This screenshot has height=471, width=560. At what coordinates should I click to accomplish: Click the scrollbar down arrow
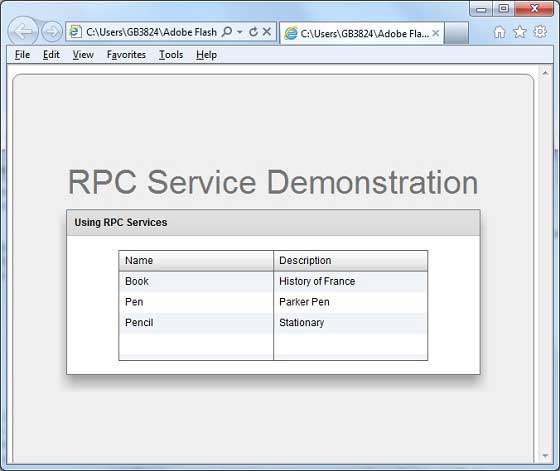[545, 455]
